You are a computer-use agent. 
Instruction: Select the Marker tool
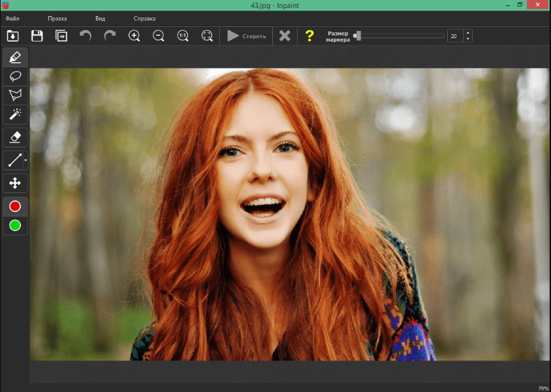[x=15, y=58]
